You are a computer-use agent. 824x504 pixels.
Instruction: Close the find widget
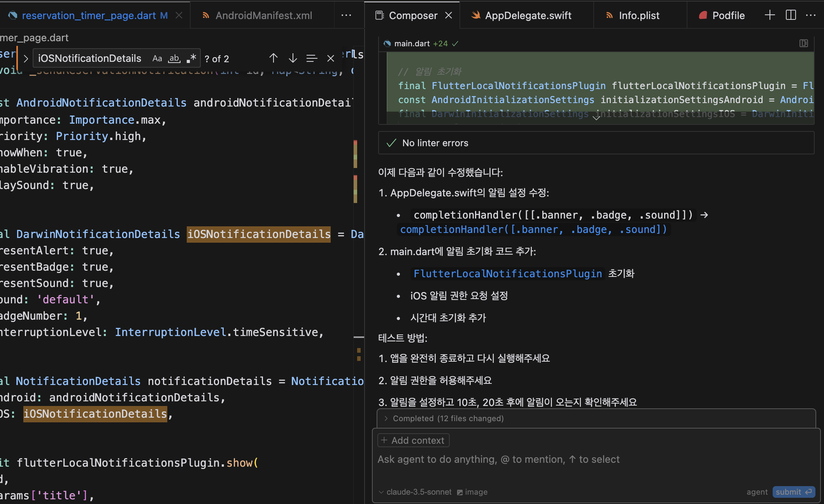pyautogui.click(x=331, y=58)
